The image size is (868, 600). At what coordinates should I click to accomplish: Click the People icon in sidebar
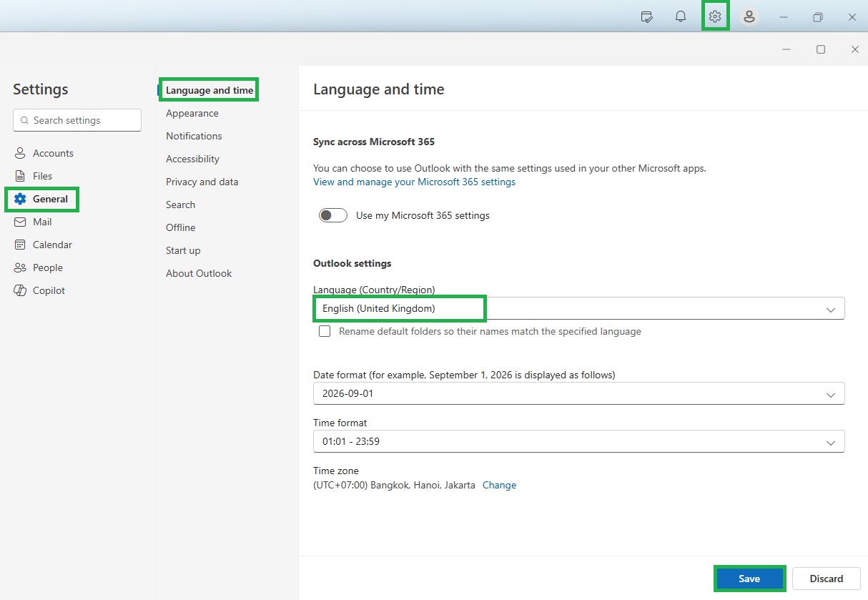20,267
